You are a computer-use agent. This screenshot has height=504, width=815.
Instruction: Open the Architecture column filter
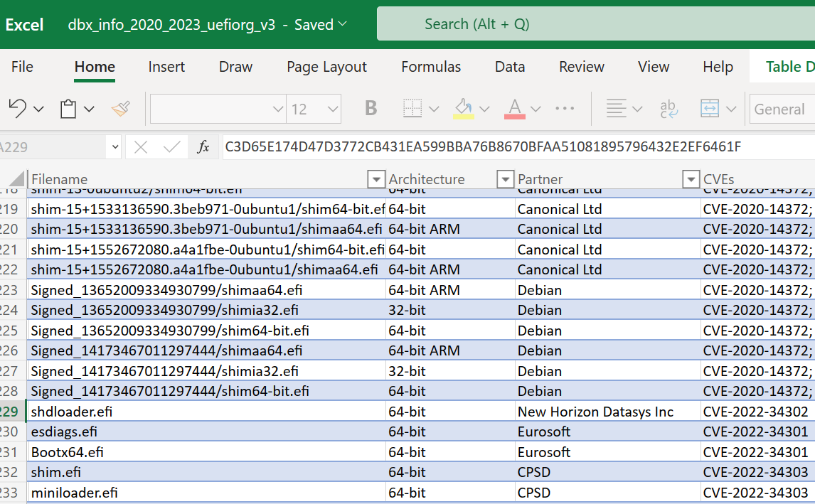[x=505, y=178]
